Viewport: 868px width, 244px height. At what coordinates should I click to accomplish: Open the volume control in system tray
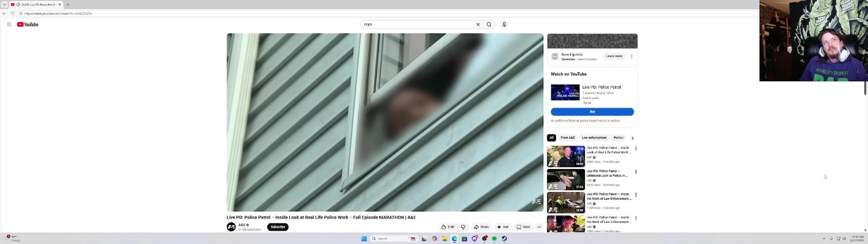[x=844, y=239]
